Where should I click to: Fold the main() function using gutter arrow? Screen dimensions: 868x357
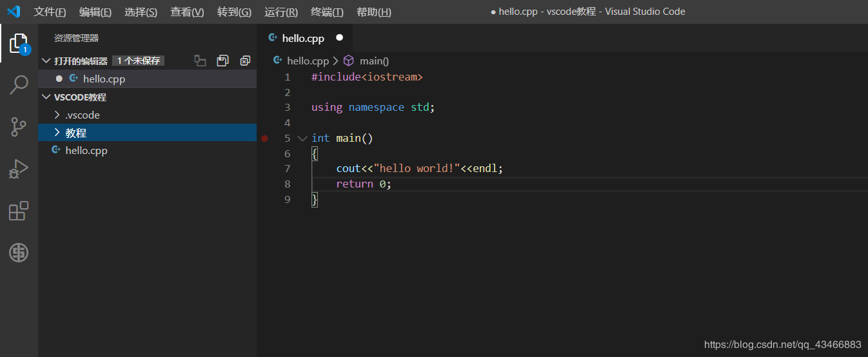(x=302, y=138)
